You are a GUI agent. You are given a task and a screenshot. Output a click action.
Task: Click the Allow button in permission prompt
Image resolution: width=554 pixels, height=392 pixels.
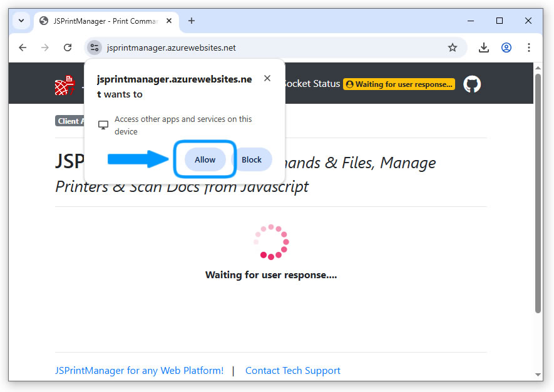pyautogui.click(x=205, y=159)
